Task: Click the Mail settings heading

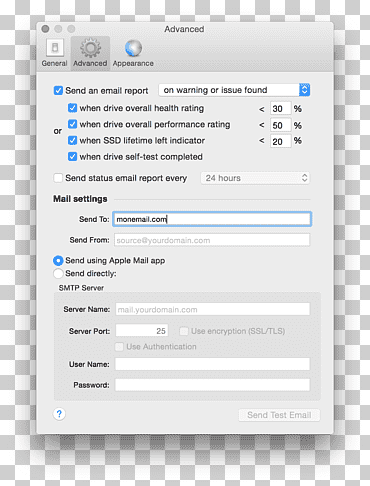Action: point(80,199)
